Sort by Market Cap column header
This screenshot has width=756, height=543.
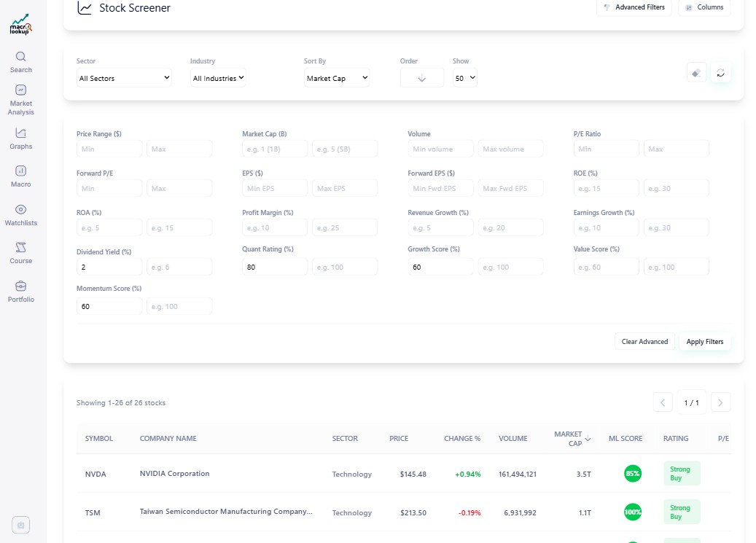[572, 438]
